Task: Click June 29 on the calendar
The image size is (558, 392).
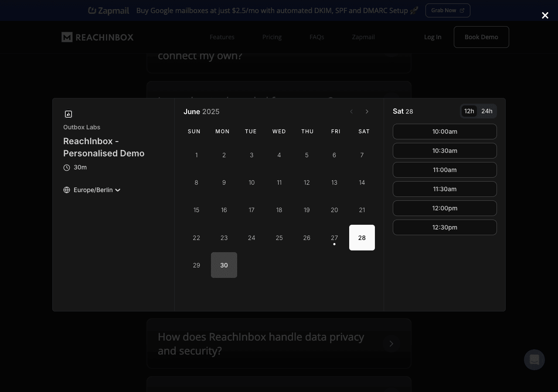Action: (x=197, y=265)
